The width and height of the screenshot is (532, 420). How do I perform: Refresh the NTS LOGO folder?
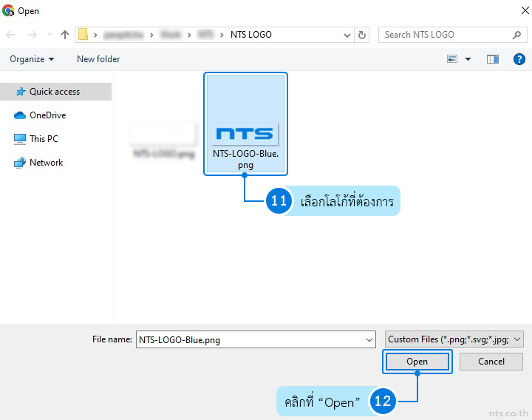(362, 35)
